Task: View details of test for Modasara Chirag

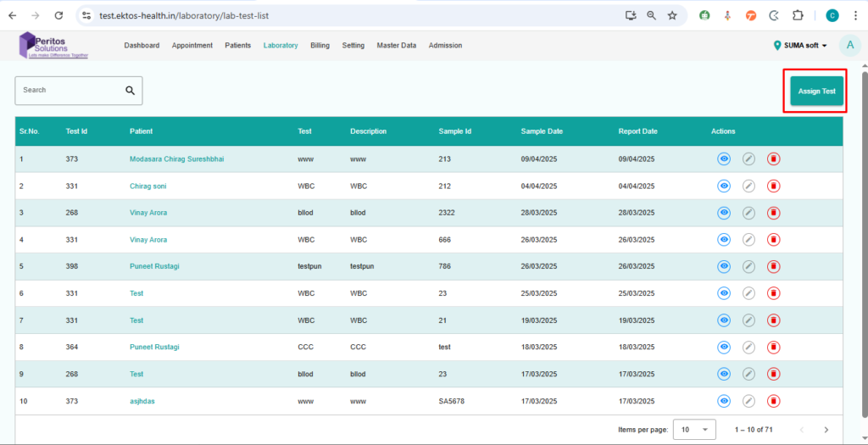Action: [724, 159]
